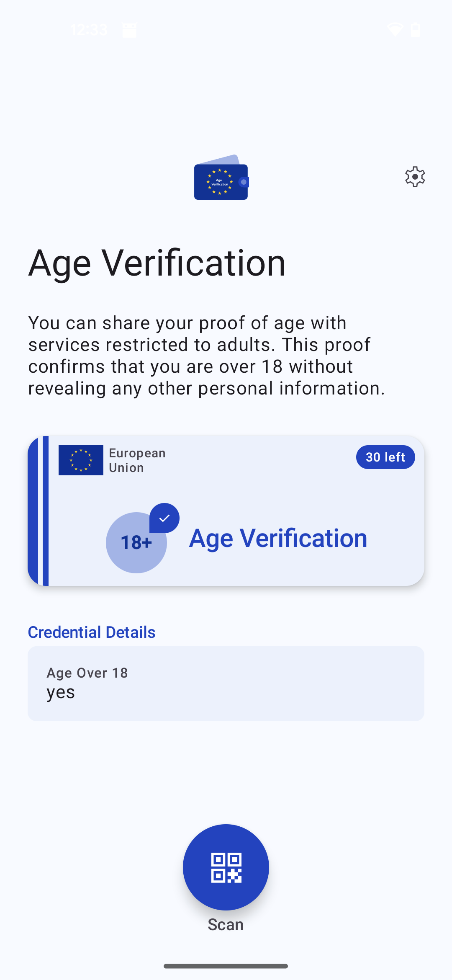452x980 pixels.
Task: Tap the "European Union" issuer text
Action: (x=137, y=460)
